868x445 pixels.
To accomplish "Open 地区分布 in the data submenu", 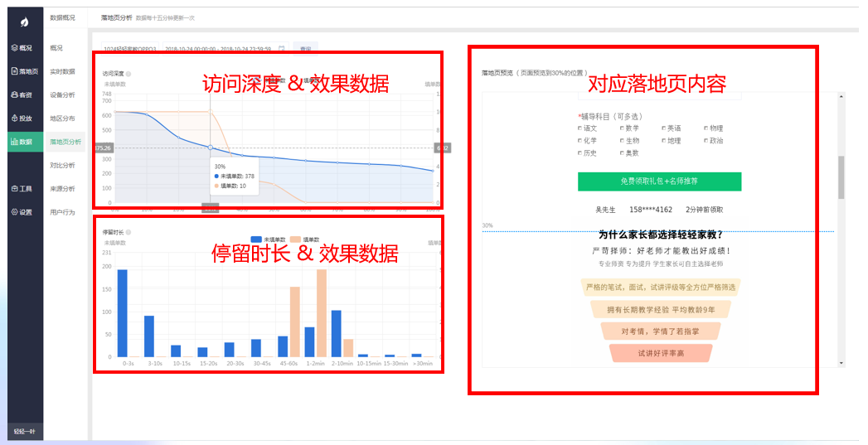I will [62, 119].
